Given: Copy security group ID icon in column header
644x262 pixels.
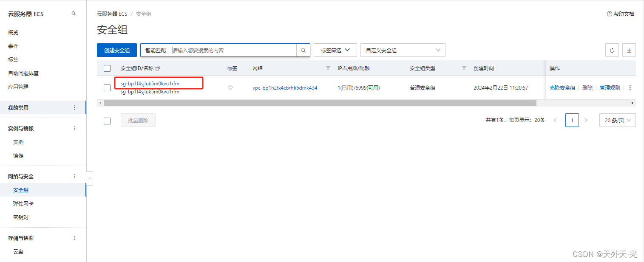Looking at the screenshot, I should pos(158,68).
